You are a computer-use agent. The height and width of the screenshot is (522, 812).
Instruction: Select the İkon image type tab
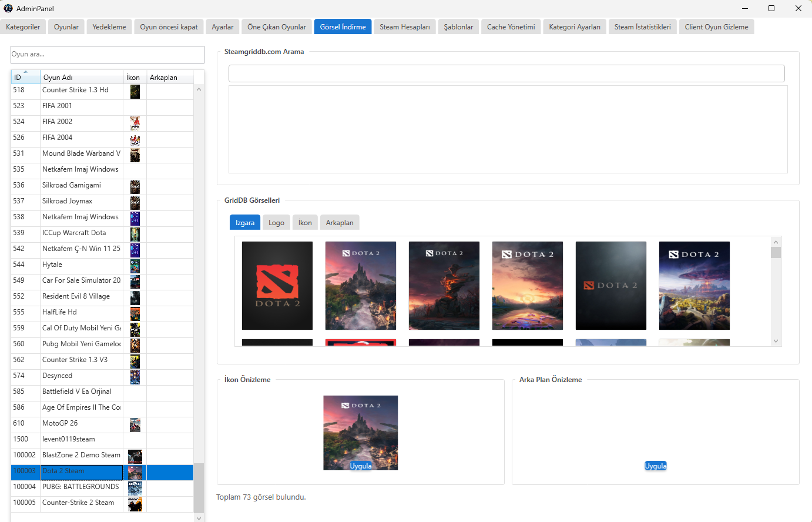[305, 223]
